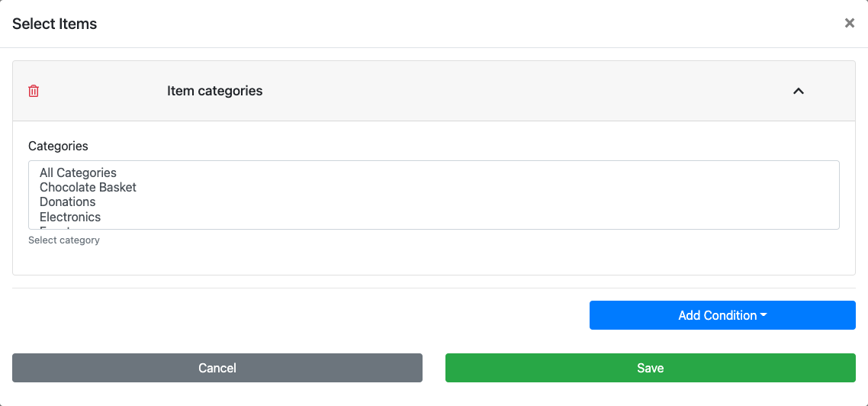Save the selected items
Screen dimensions: 868x406
click(x=650, y=368)
